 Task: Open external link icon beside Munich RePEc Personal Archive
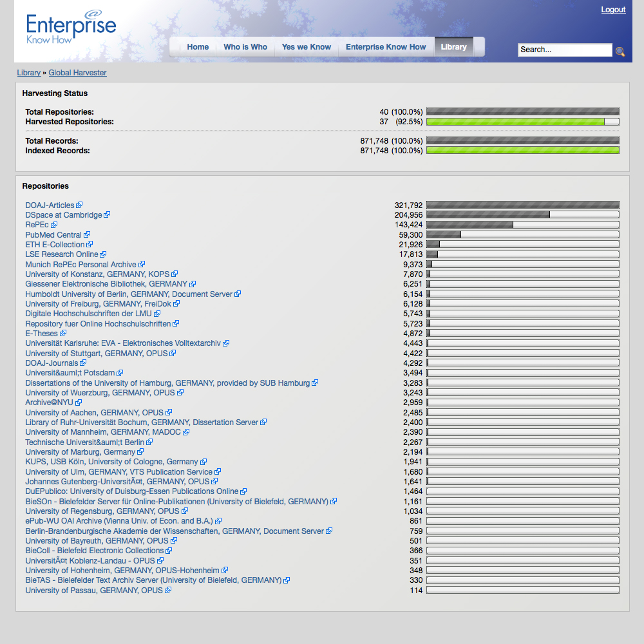tap(141, 265)
